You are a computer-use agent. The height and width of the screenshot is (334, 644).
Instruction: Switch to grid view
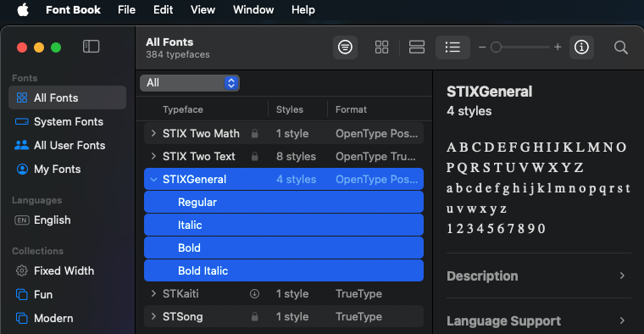(x=381, y=47)
